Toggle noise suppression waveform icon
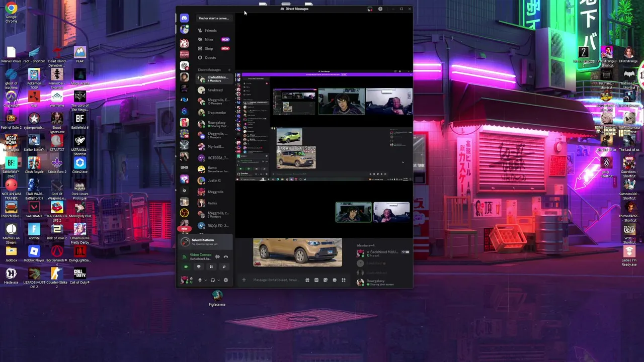 pyautogui.click(x=217, y=256)
